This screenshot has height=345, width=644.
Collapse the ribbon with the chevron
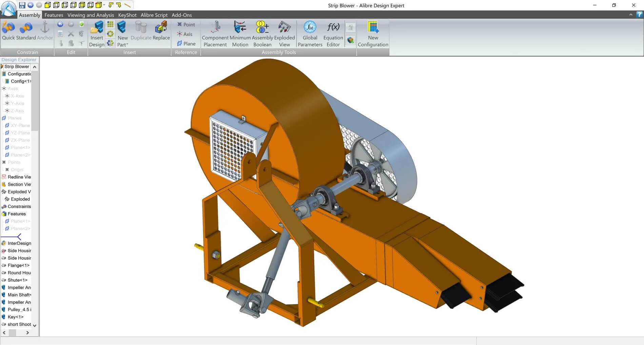coord(630,15)
